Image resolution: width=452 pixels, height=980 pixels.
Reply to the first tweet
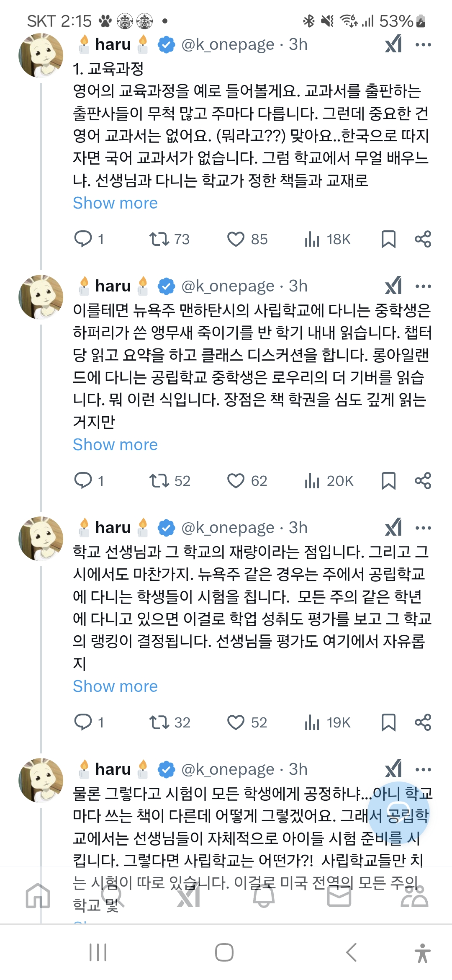[x=83, y=239]
